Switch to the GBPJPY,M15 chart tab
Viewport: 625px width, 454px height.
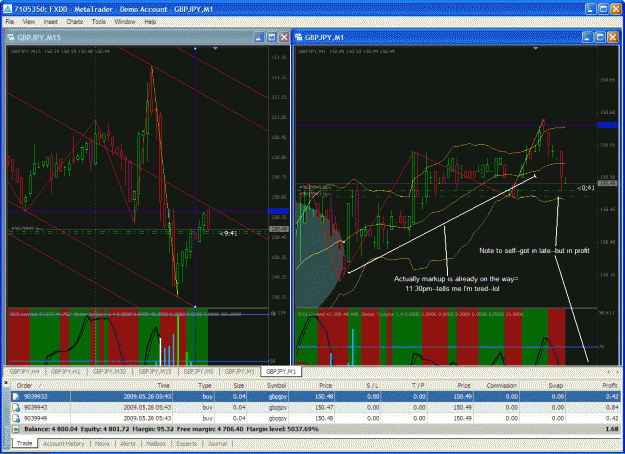click(155, 371)
